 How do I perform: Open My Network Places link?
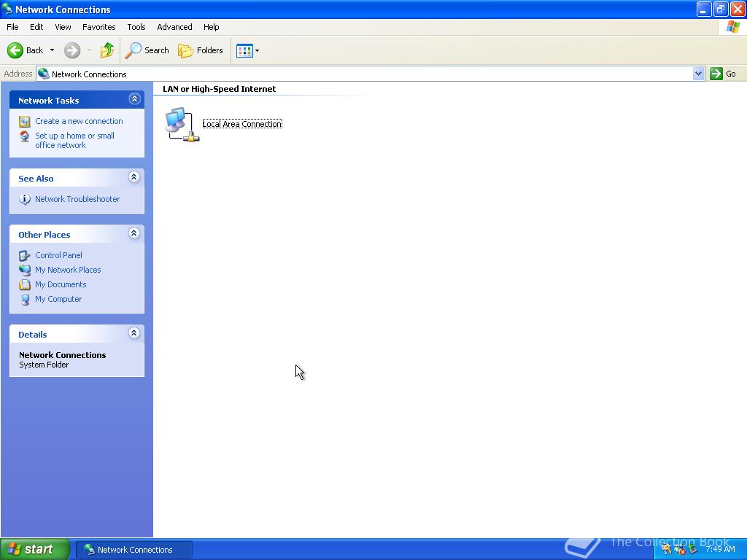click(x=68, y=270)
